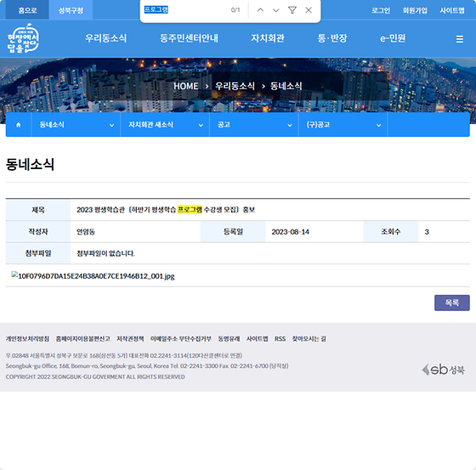The height and width of the screenshot is (470, 476).
Task: Click 동네소식 in the banner breadcrumb
Action: pyautogui.click(x=286, y=86)
